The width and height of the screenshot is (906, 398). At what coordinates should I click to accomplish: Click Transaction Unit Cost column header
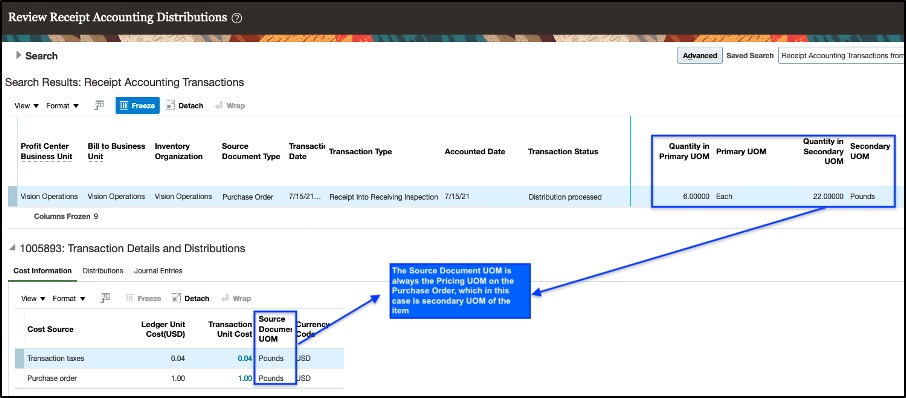(230, 329)
